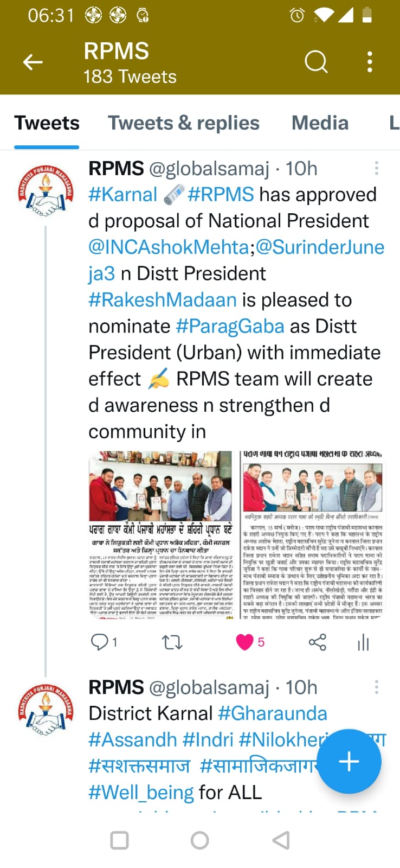Screen dimensions: 400x868
Task: Tap Android home navigation button
Action: 200,840
